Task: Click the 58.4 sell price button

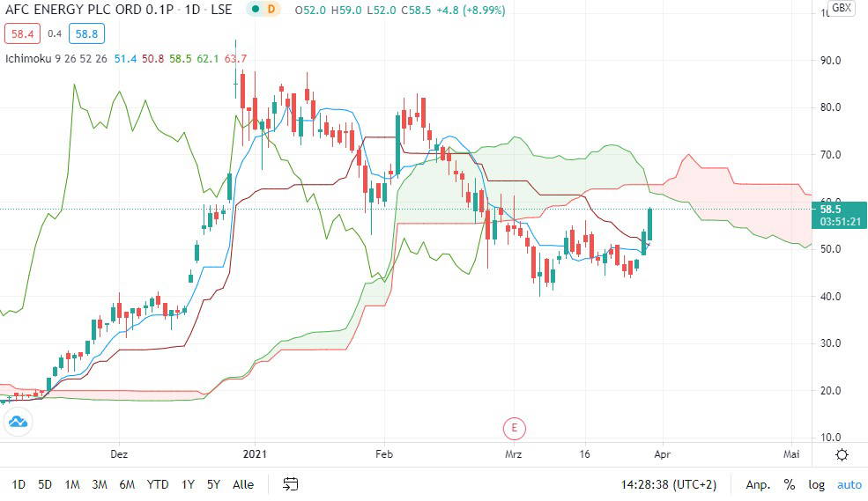Action: (22, 33)
